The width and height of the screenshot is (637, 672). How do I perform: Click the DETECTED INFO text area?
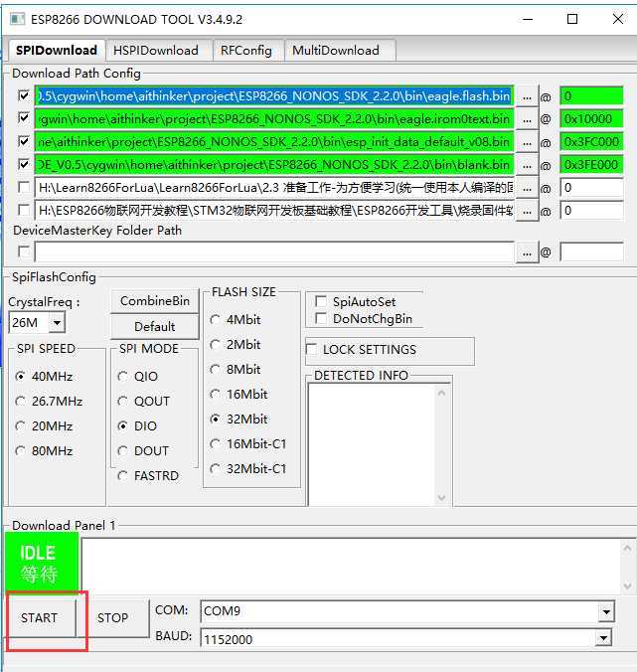coord(372,444)
